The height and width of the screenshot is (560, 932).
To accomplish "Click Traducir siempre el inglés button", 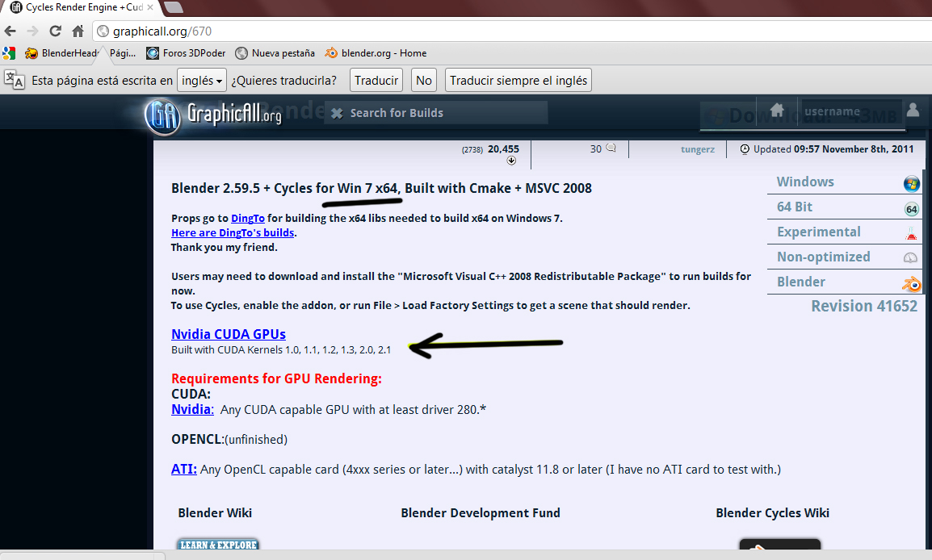I will [x=518, y=80].
